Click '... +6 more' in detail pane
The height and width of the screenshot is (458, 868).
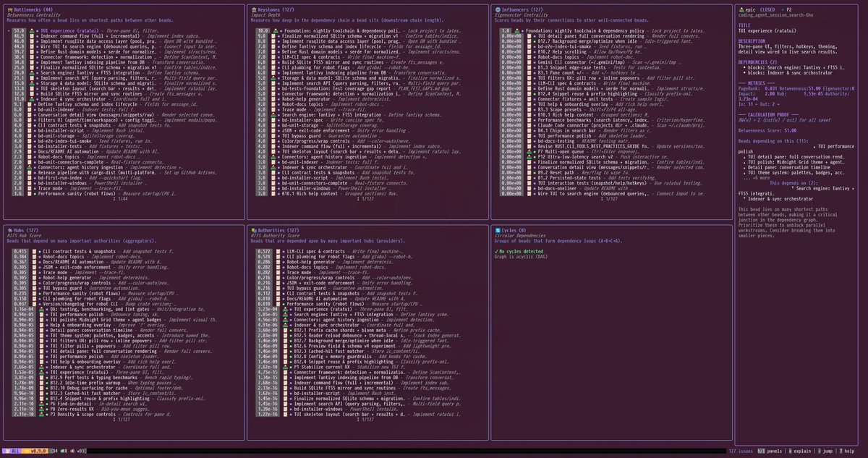tap(756, 178)
